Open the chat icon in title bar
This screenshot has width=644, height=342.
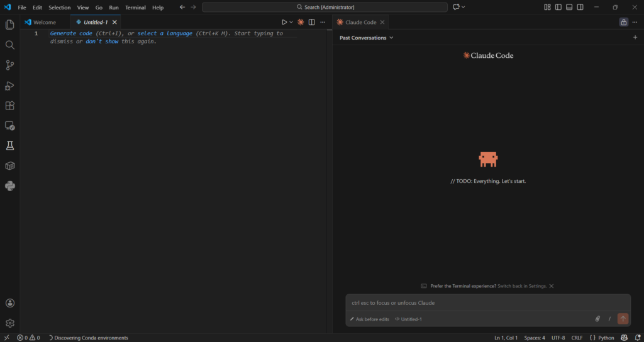pos(456,7)
